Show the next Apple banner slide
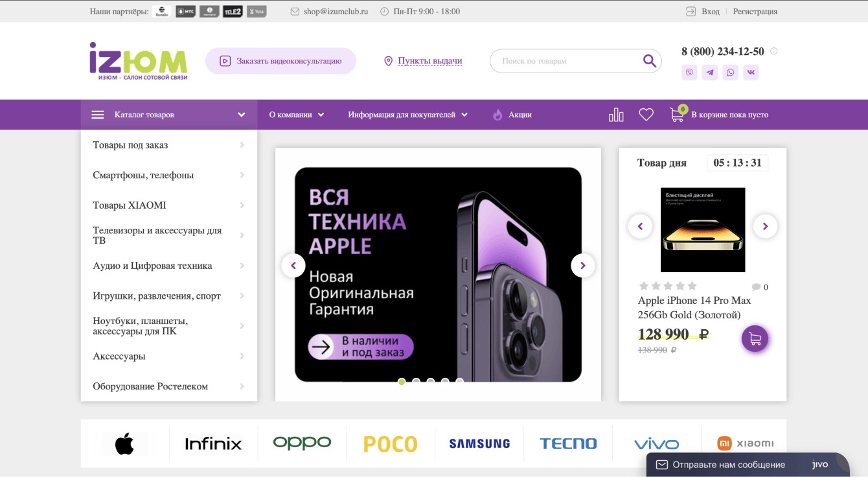 (583, 266)
